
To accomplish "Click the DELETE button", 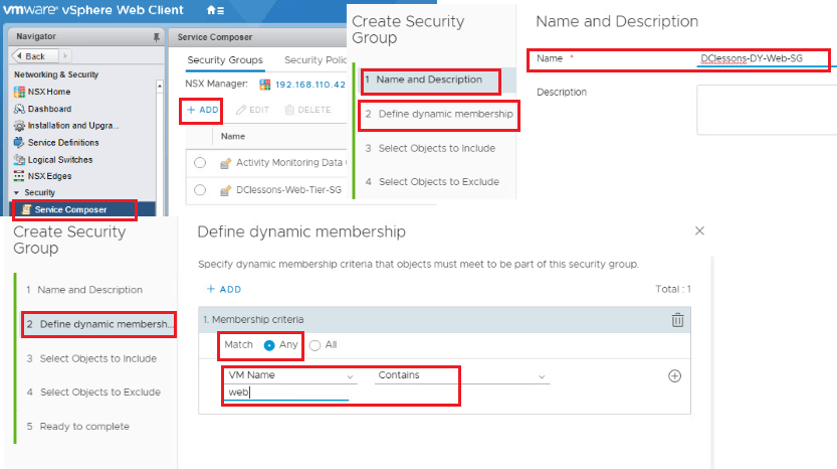I will click(x=308, y=110).
